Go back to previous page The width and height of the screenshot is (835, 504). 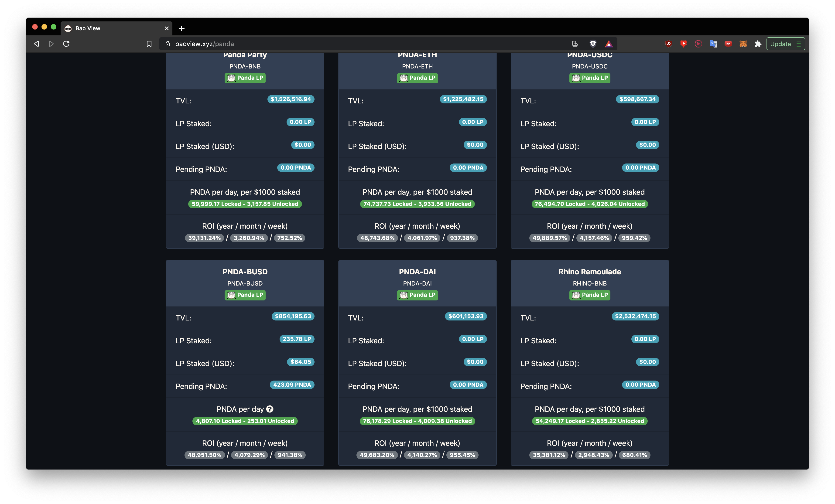[x=37, y=44]
